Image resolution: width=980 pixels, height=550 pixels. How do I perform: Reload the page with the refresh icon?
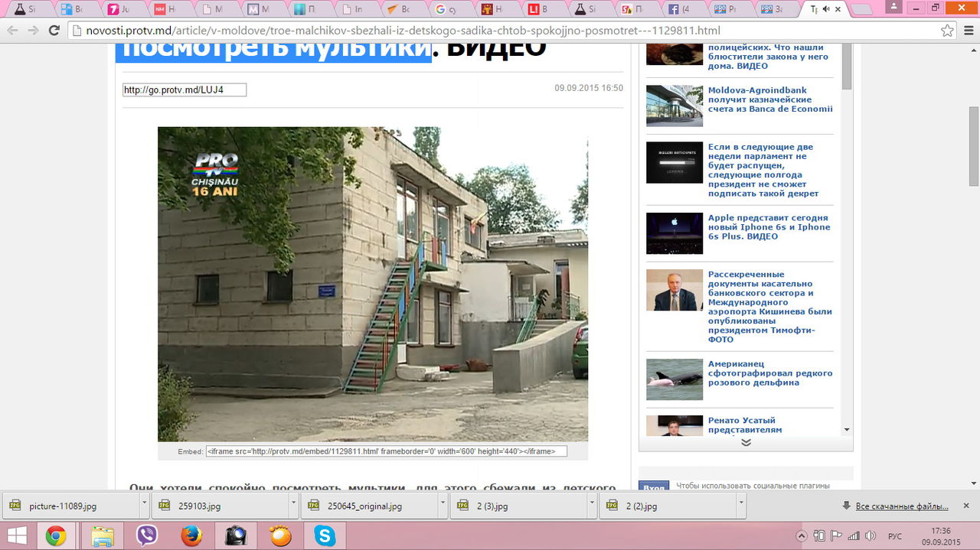coord(54,31)
